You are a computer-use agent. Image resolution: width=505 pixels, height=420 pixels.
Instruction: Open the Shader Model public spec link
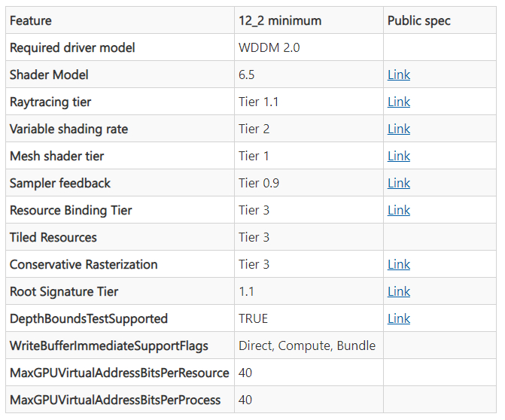(x=399, y=75)
